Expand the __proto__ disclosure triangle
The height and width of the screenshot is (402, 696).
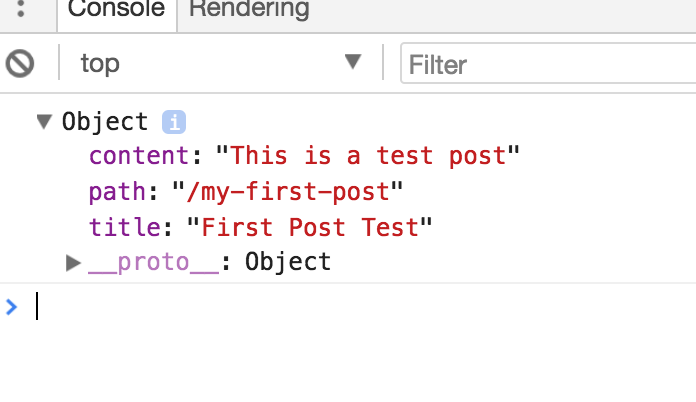[72, 262]
